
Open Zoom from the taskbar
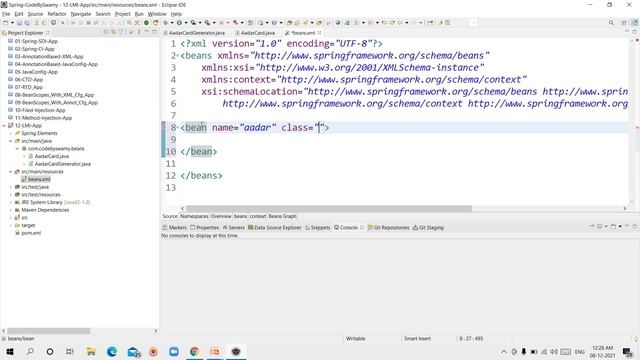[x=174, y=351]
